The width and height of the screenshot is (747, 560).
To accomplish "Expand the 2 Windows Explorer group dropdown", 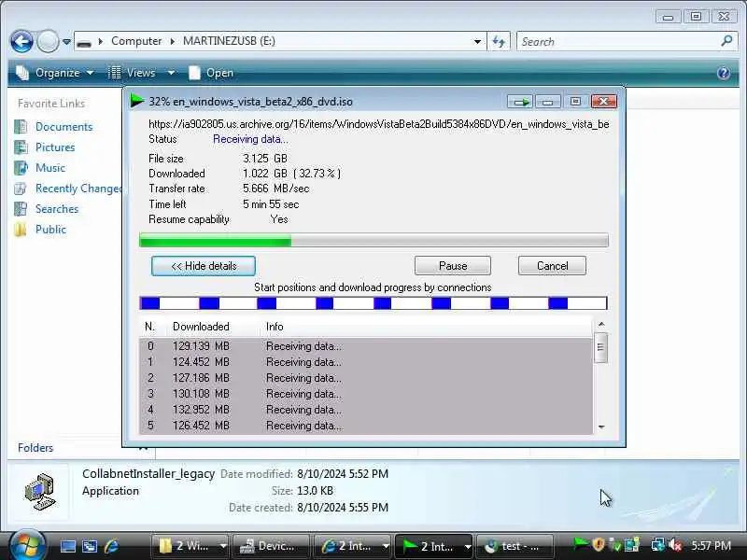I will (223, 547).
